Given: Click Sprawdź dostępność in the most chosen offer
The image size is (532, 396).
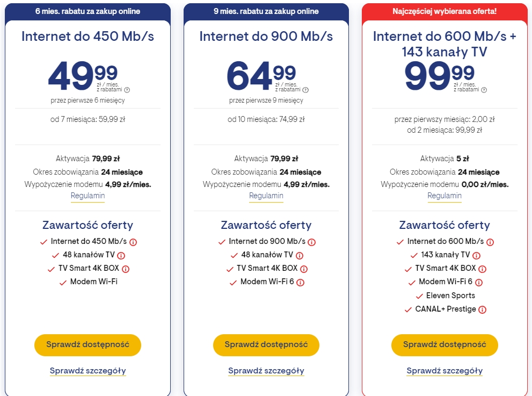Looking at the screenshot, I should click(x=444, y=345).
